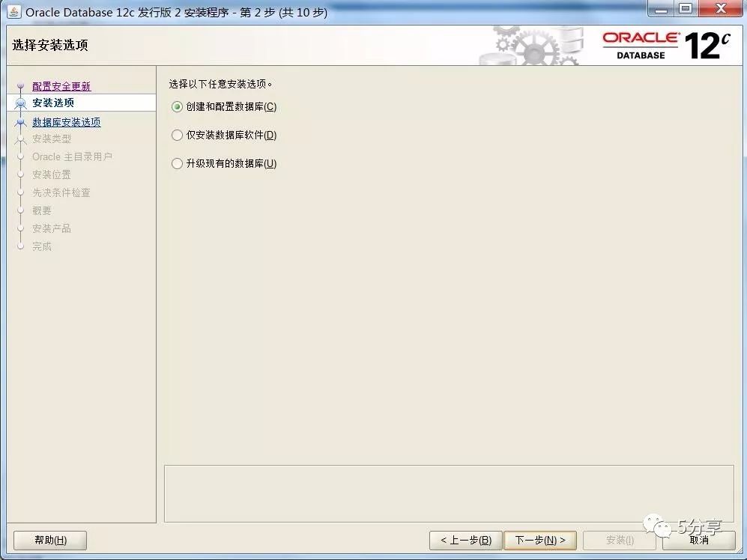Click step bullet icon beside 数据库安装选项

[20, 122]
